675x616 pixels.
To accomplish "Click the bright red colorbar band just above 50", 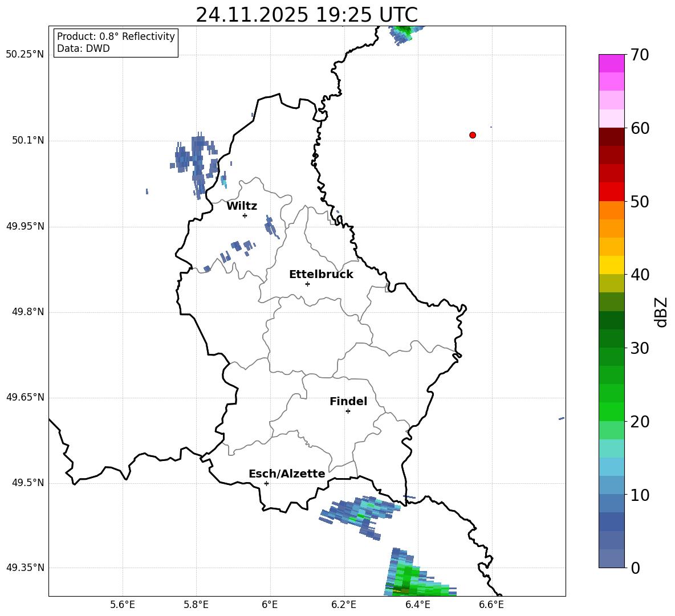I will pos(611,191).
